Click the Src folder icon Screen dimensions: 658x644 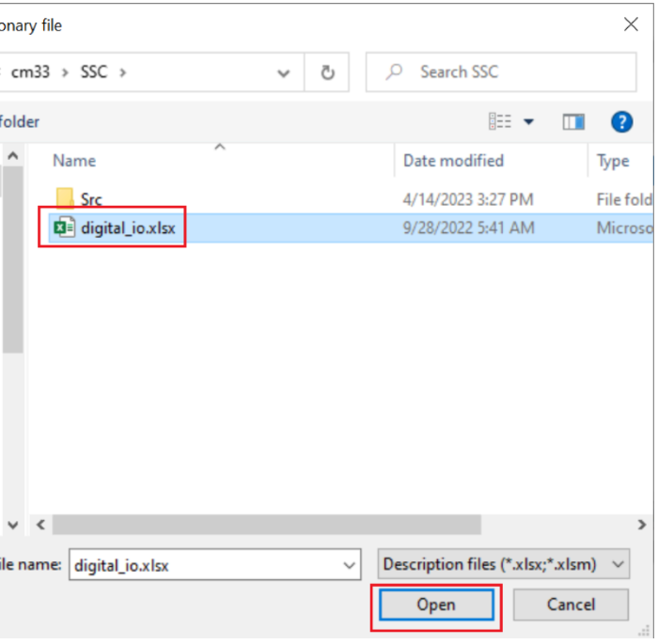click(65, 198)
